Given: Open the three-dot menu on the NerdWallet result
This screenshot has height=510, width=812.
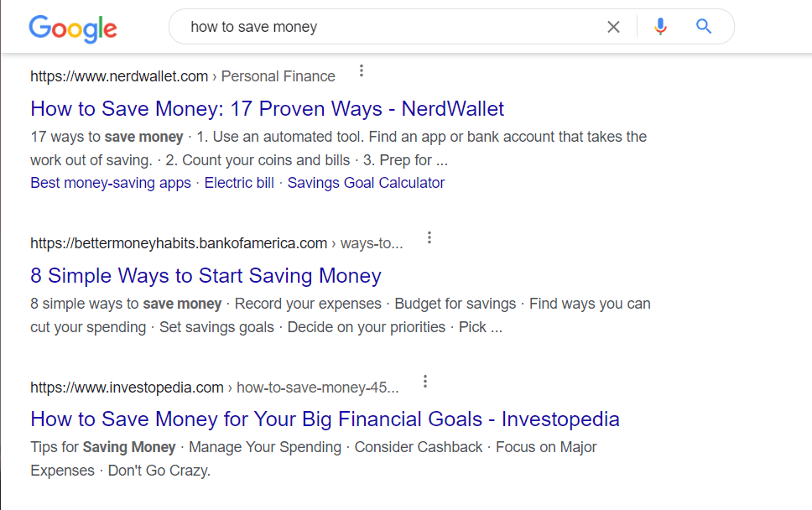Looking at the screenshot, I should pyautogui.click(x=361, y=70).
